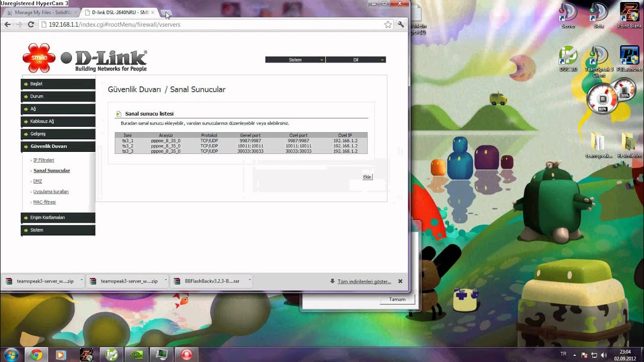Image resolution: width=644 pixels, height=362 pixels.
Task: Close the downloads bar
Action: [x=400, y=282]
